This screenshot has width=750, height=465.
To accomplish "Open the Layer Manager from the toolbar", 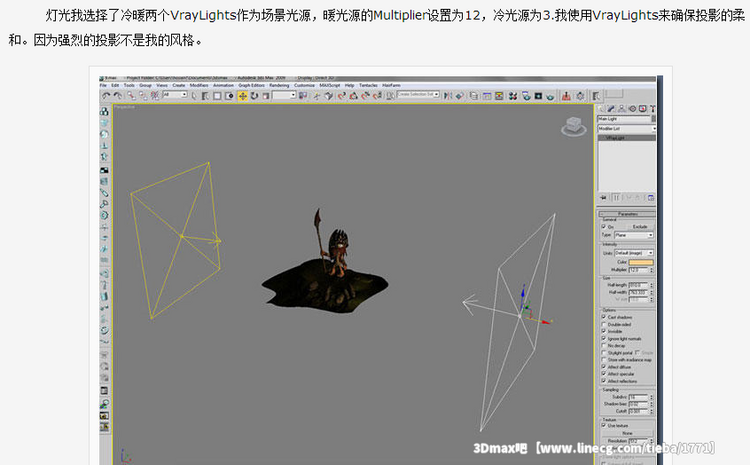I will pyautogui.click(x=474, y=96).
